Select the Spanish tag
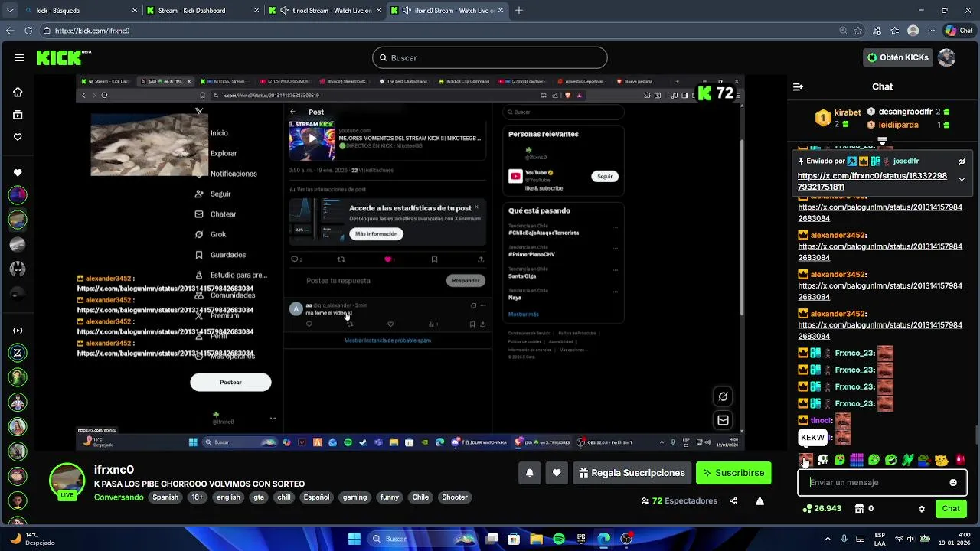This screenshot has width=980, height=551. (165, 497)
